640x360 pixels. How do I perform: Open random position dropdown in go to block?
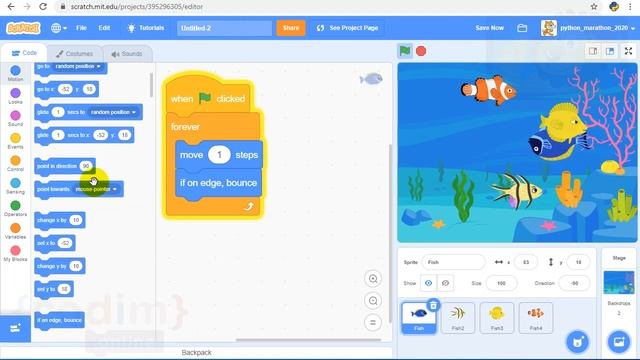click(78, 66)
